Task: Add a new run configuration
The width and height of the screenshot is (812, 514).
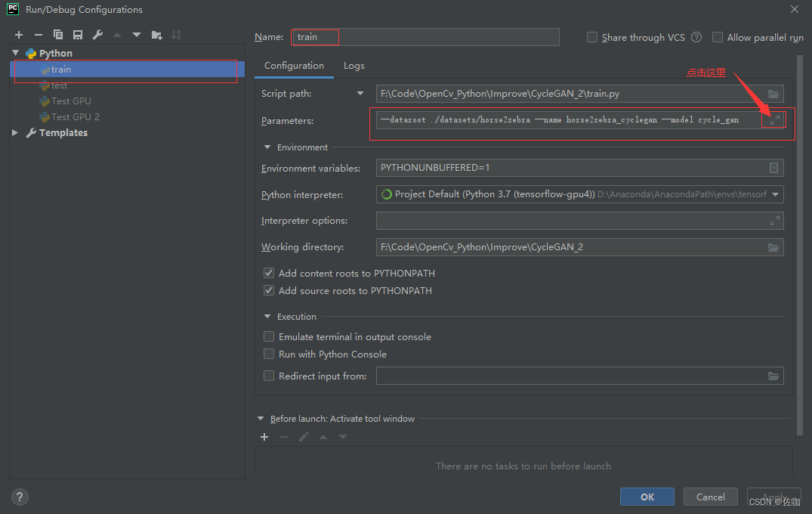Action: pos(19,35)
